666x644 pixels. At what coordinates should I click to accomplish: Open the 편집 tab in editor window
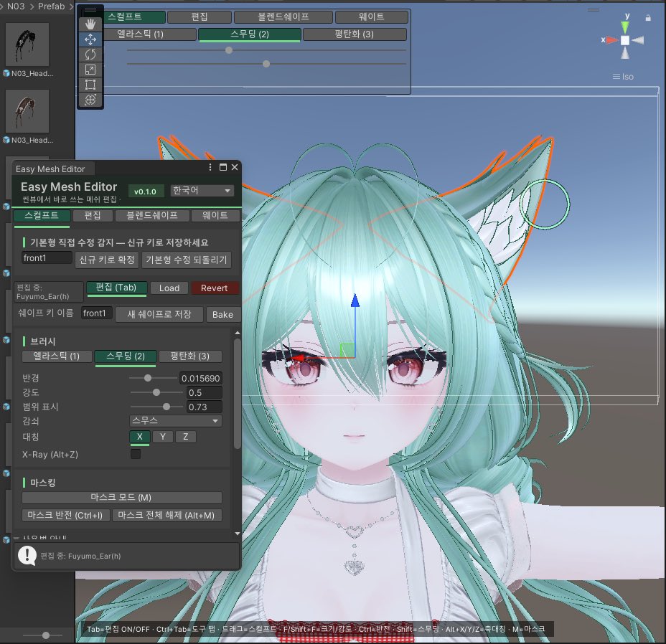point(93,215)
